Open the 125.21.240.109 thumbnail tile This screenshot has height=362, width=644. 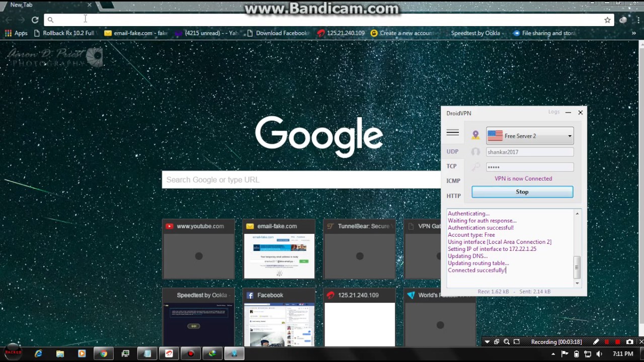(x=360, y=318)
